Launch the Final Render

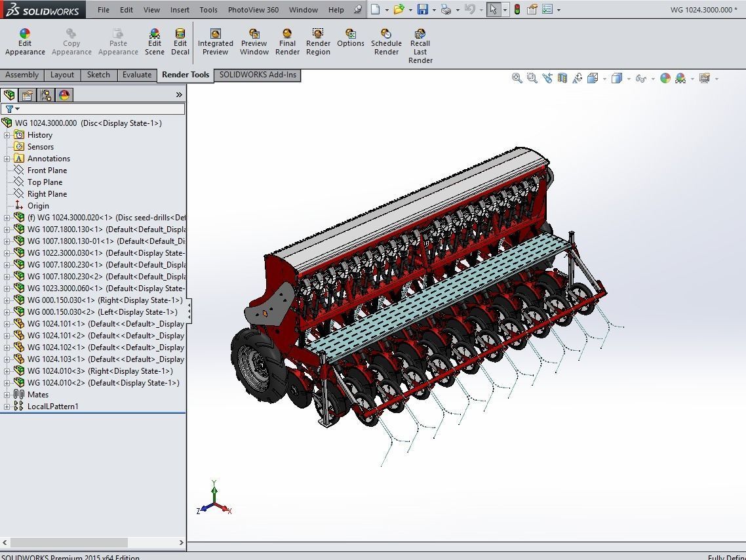tap(287, 42)
